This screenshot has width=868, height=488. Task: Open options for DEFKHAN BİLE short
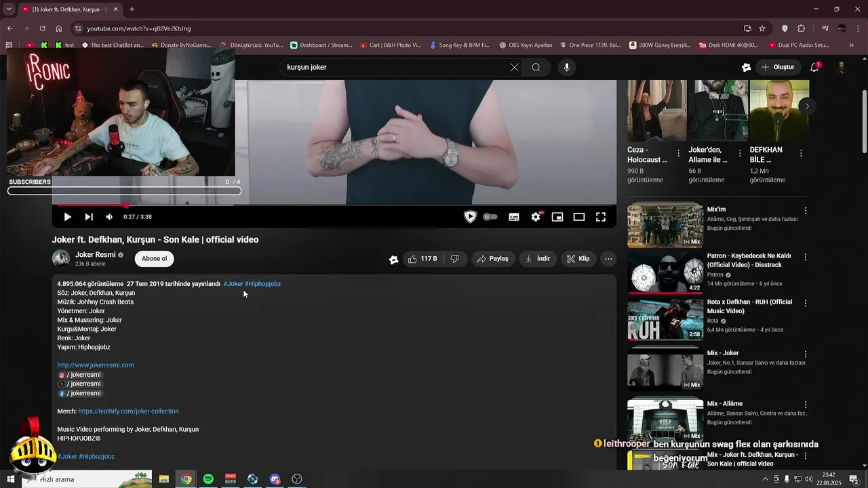coord(801,154)
